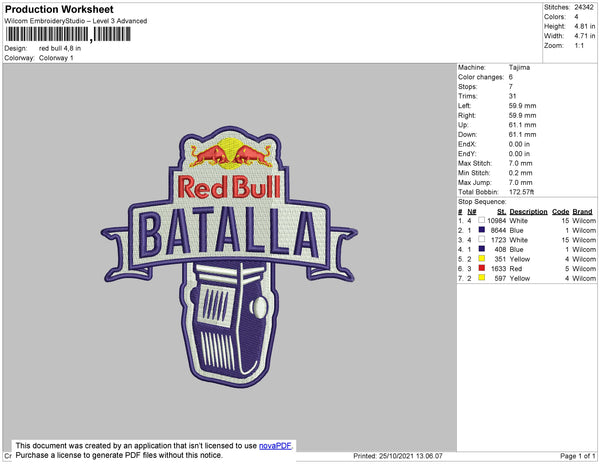Click the stitch count 8644 in row 2
Screen dimensions: 600x464
pos(499,230)
